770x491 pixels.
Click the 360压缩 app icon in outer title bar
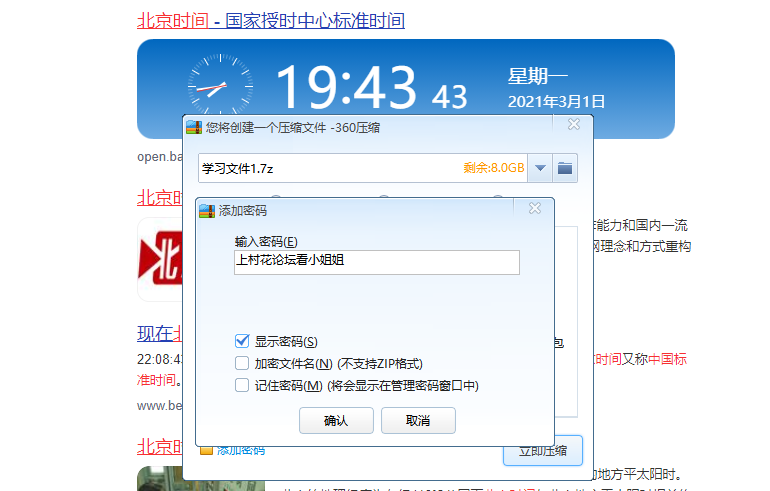click(x=194, y=126)
